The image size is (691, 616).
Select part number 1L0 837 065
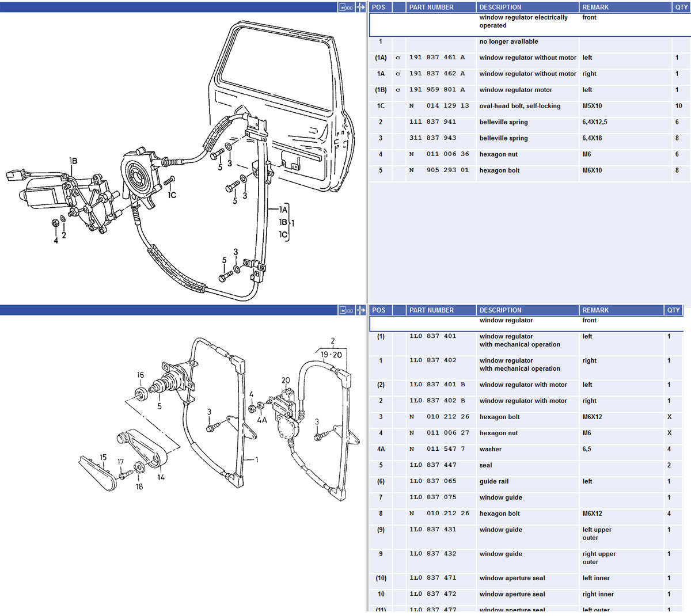432,481
